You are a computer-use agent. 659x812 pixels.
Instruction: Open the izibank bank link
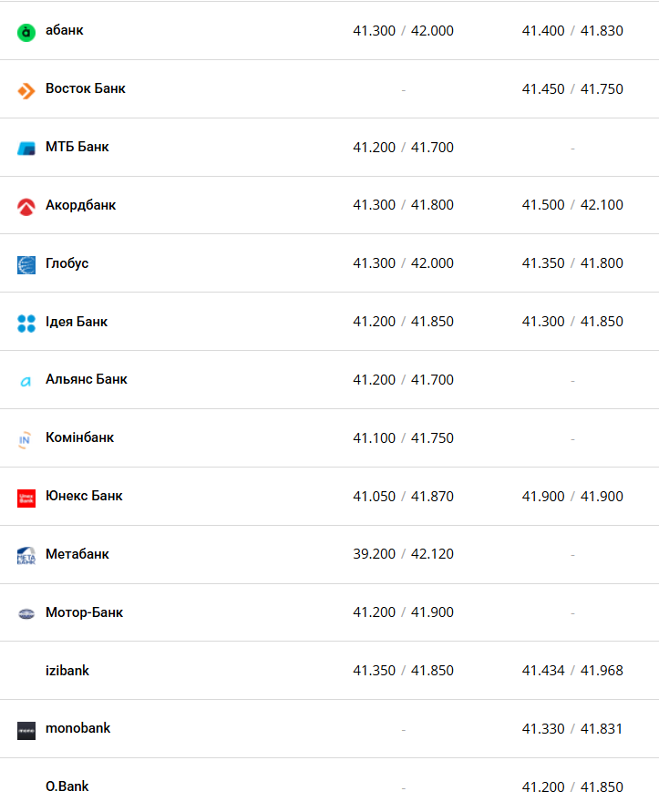click(67, 671)
